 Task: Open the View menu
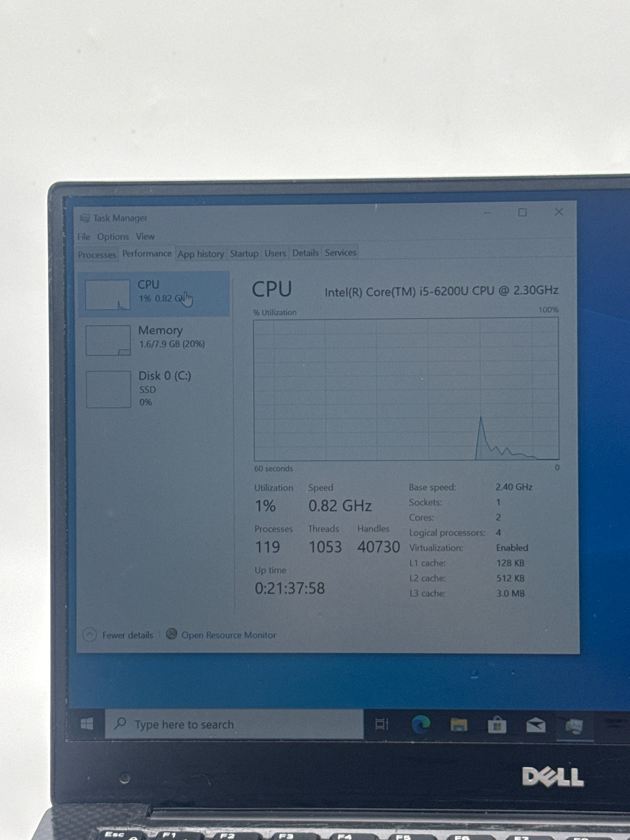pyautogui.click(x=145, y=237)
